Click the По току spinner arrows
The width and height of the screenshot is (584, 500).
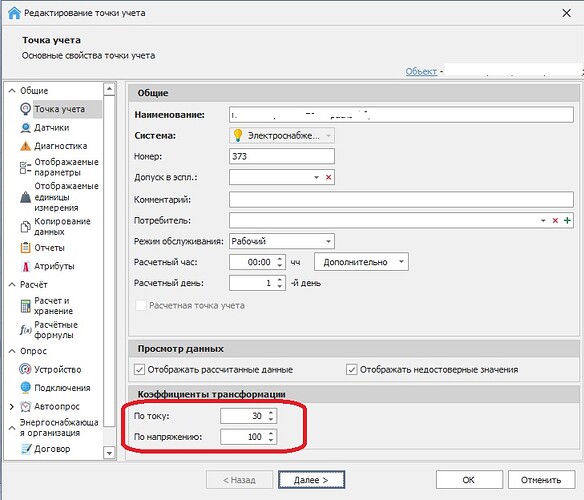pos(271,416)
